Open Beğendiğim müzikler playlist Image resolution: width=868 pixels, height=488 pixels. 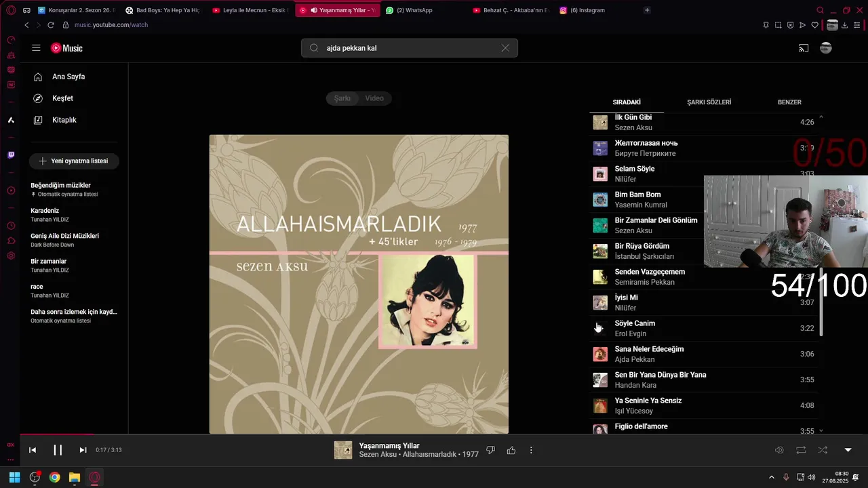click(x=74, y=189)
